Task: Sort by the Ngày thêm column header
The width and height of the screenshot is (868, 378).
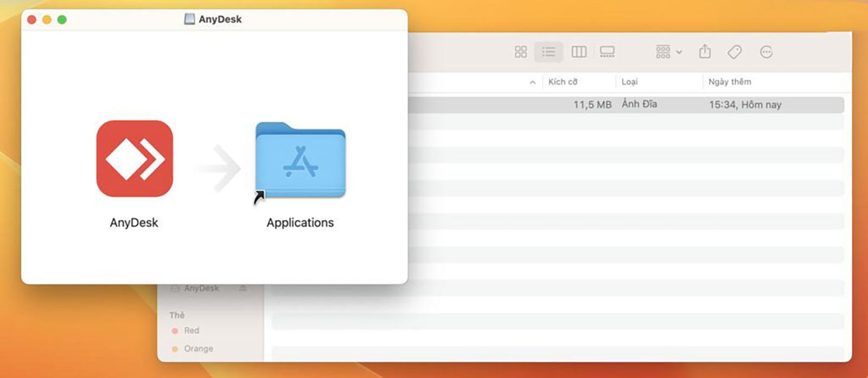Action: click(x=730, y=82)
